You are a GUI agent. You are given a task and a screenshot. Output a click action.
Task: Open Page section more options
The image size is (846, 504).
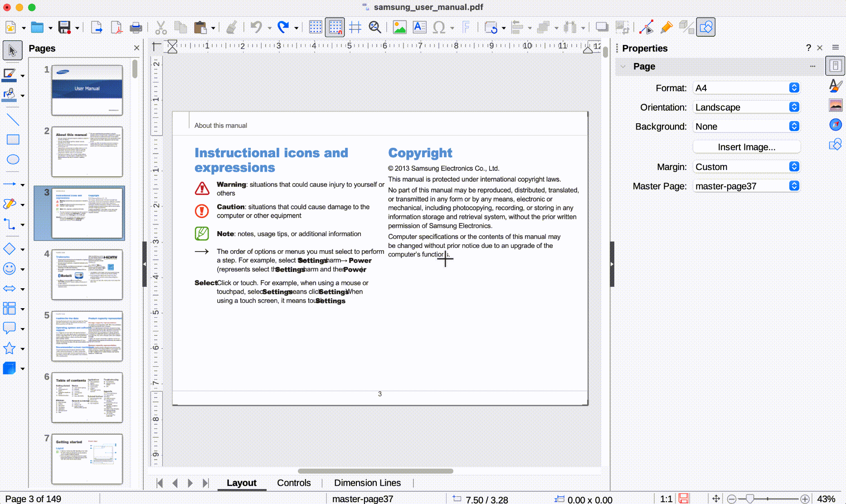[x=813, y=67]
